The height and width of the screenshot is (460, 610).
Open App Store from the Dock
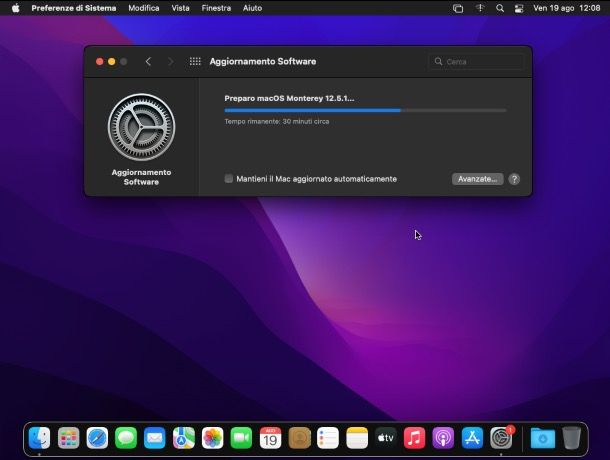click(x=472, y=438)
